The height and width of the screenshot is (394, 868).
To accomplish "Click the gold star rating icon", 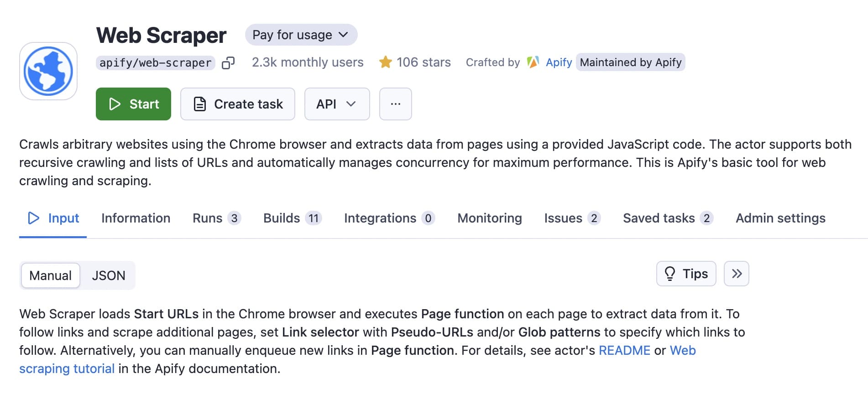I will click(386, 62).
